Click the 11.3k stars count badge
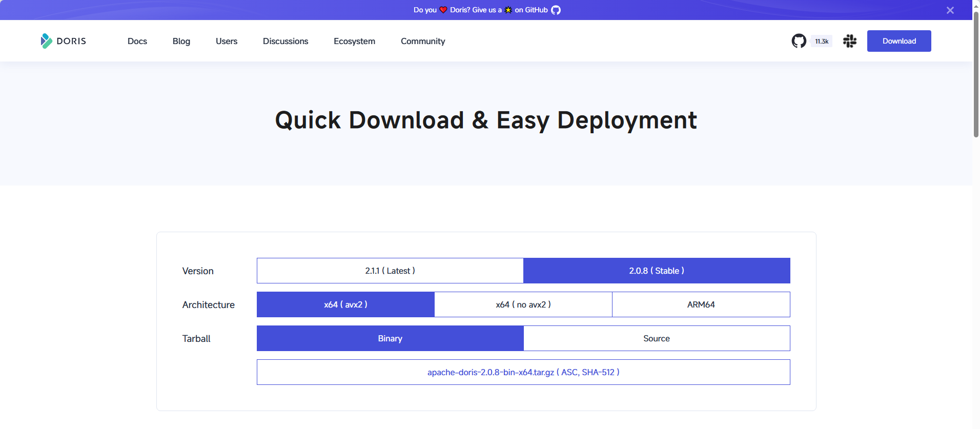980x429 pixels. point(822,42)
